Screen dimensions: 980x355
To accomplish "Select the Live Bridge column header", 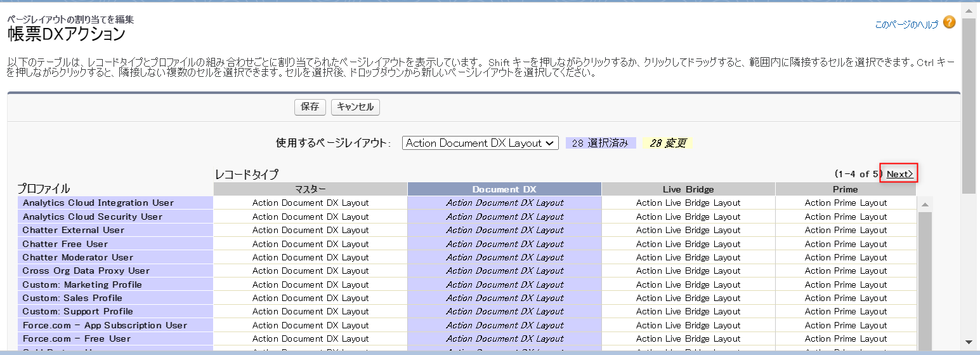I will tap(688, 189).
